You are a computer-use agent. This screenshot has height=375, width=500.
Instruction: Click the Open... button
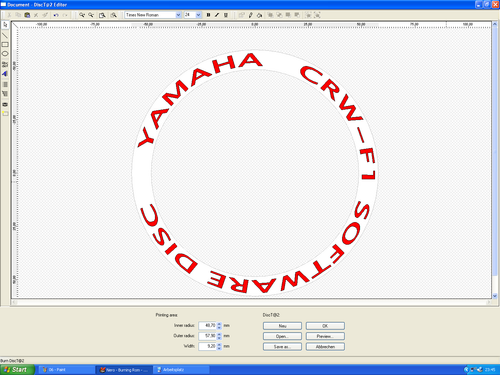(x=282, y=336)
